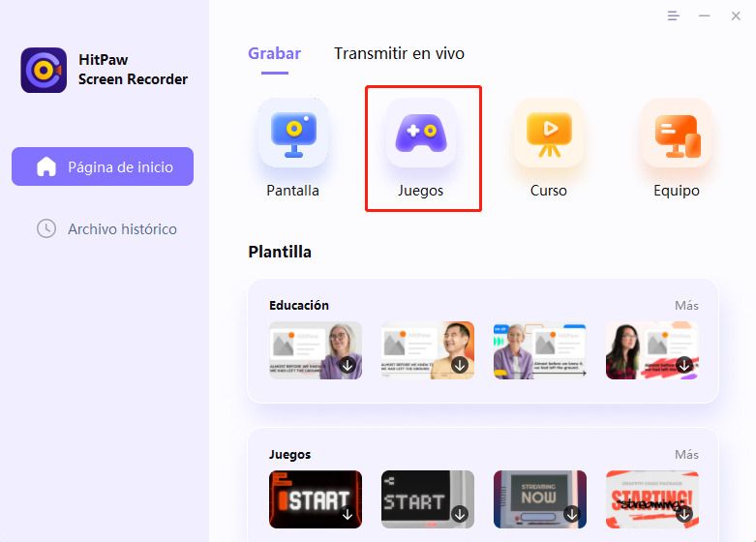Click the Plantilla section heading
Screen dimensions: 756x542
point(280,252)
